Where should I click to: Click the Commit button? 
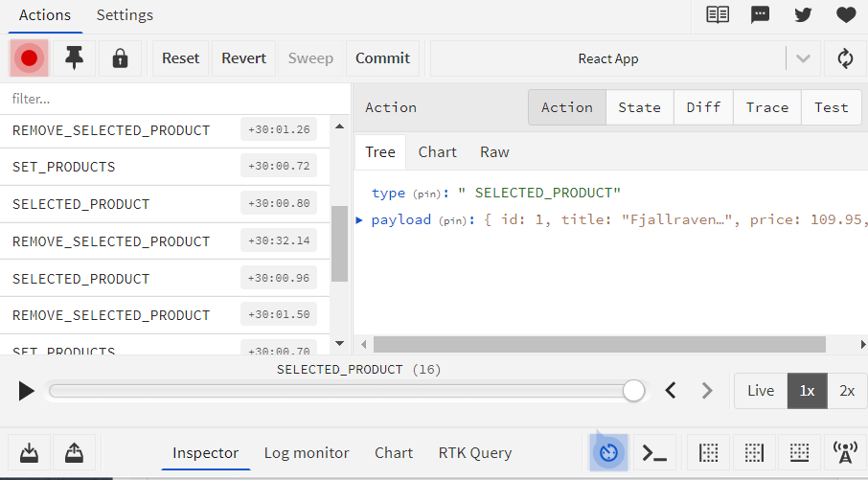click(382, 58)
